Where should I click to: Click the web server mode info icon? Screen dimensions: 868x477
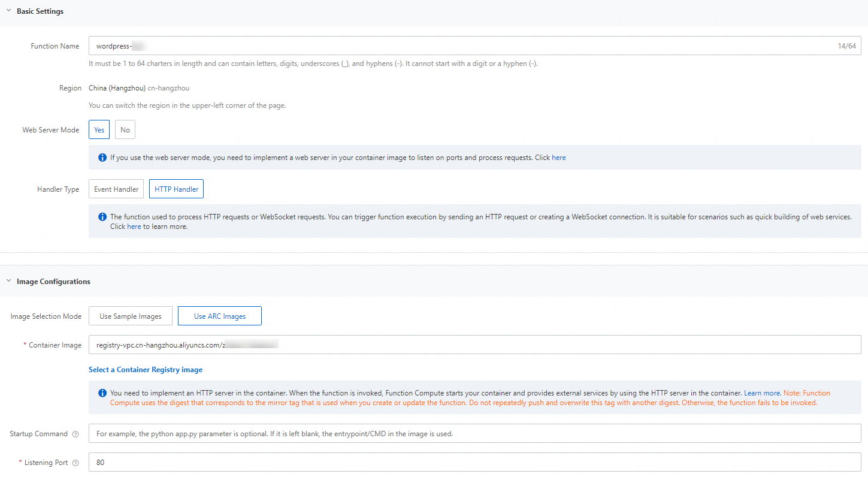102,158
